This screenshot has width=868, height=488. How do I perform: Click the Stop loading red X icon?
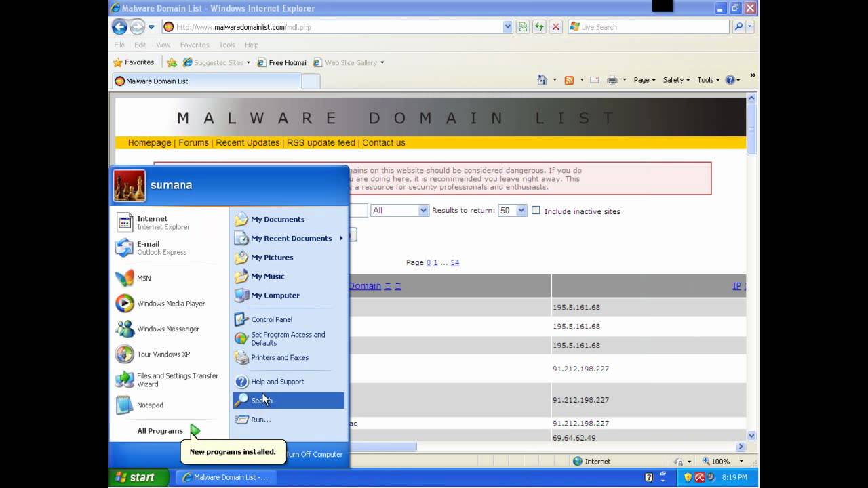click(x=555, y=27)
